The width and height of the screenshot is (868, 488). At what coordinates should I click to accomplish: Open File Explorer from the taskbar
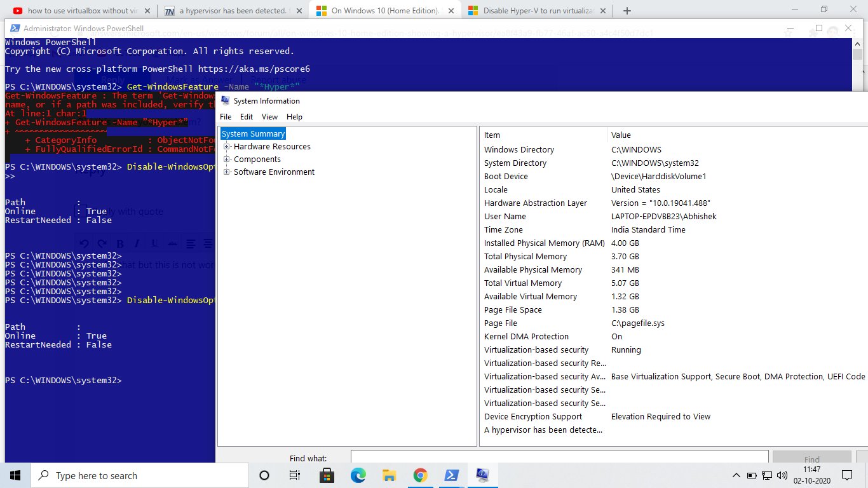389,475
